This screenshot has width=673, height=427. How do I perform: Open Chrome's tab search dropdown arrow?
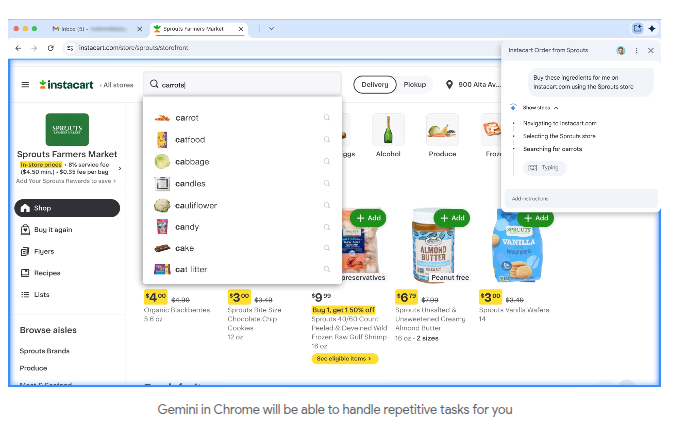pos(272,28)
